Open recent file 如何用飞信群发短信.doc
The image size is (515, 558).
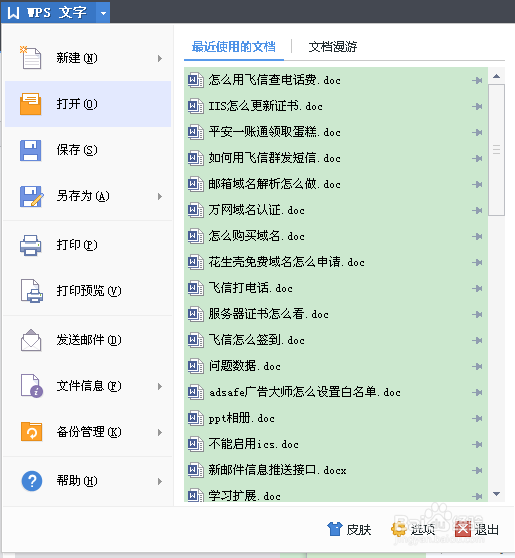[x=336, y=158]
